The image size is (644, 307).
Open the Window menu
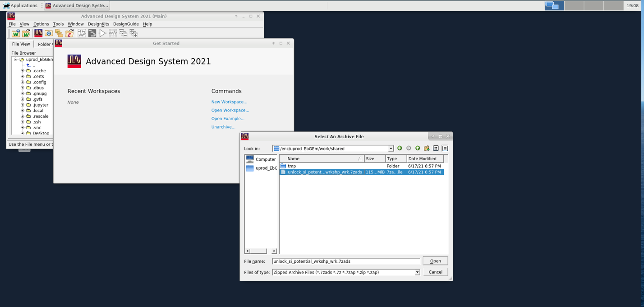coord(76,24)
